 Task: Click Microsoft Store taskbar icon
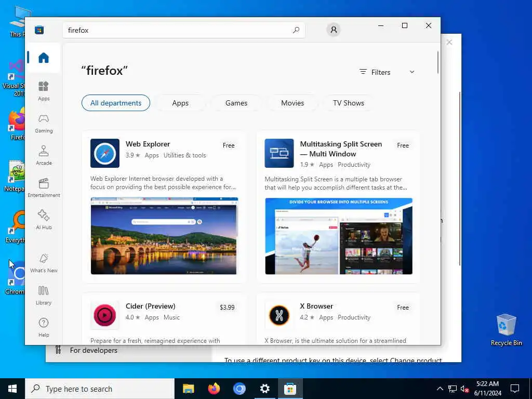tap(290, 389)
